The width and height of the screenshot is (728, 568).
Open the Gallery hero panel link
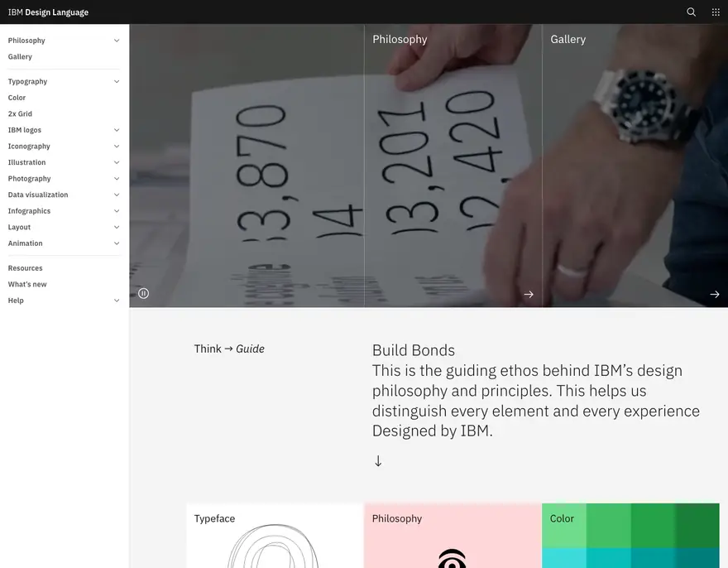tap(635, 166)
